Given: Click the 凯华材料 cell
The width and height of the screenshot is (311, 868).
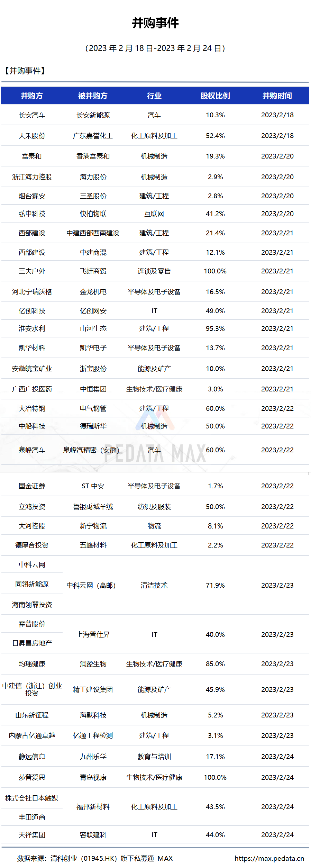Looking at the screenshot, I should (32, 348).
